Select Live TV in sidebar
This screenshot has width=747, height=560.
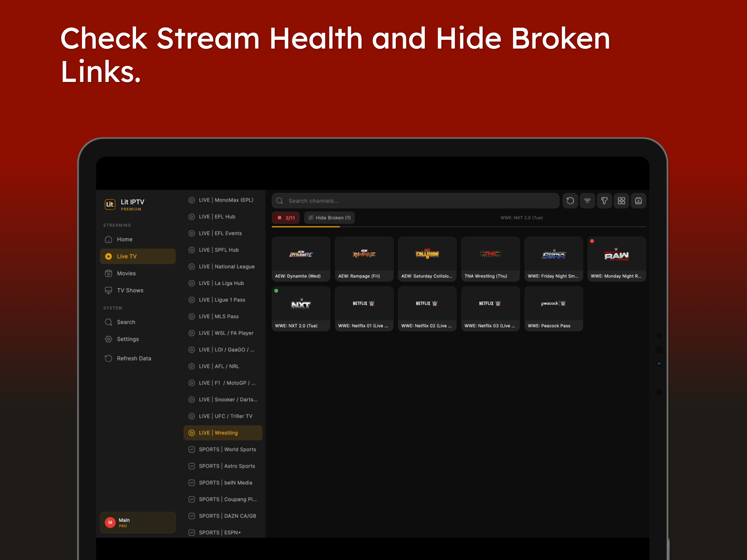pyautogui.click(x=138, y=256)
